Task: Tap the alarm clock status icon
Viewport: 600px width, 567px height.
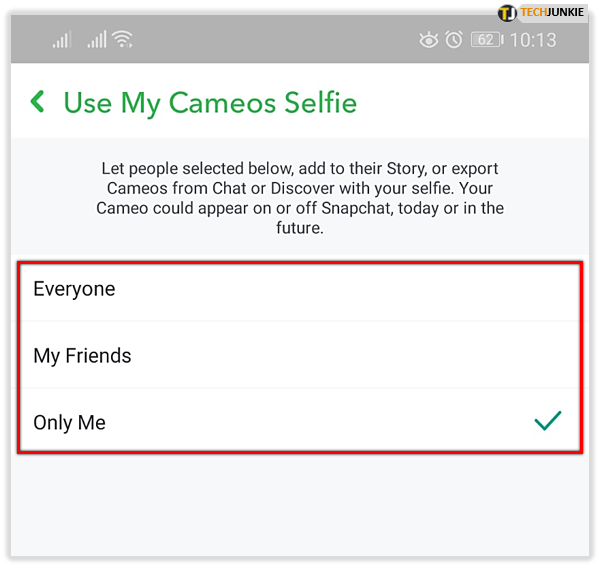Action: click(454, 39)
